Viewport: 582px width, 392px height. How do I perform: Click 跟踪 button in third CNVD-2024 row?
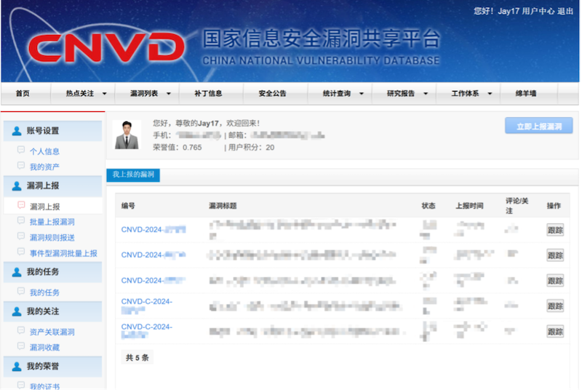[x=555, y=281]
